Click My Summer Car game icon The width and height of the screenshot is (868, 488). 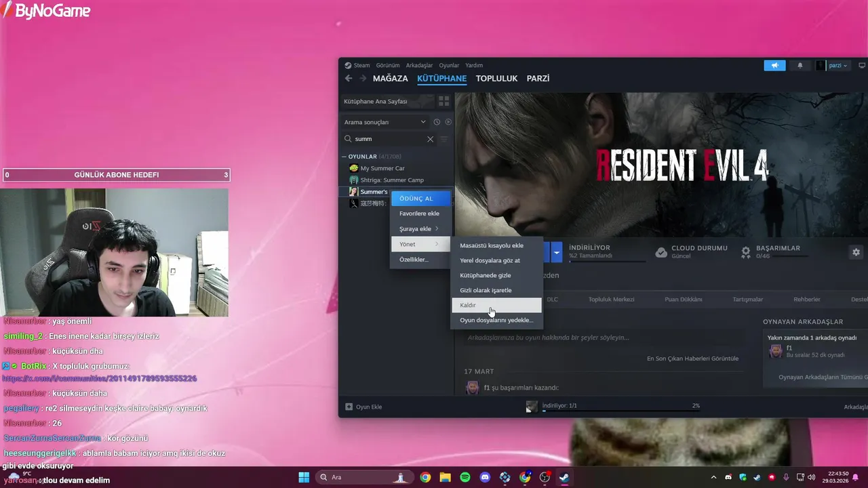click(x=353, y=168)
